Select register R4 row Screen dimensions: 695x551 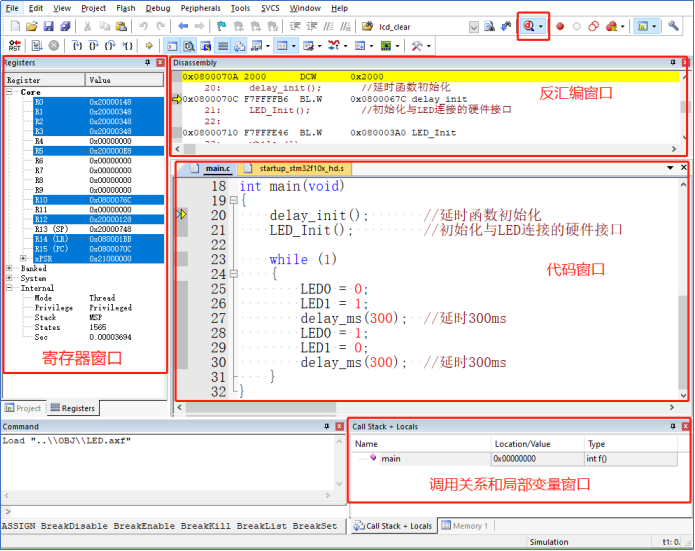98,141
